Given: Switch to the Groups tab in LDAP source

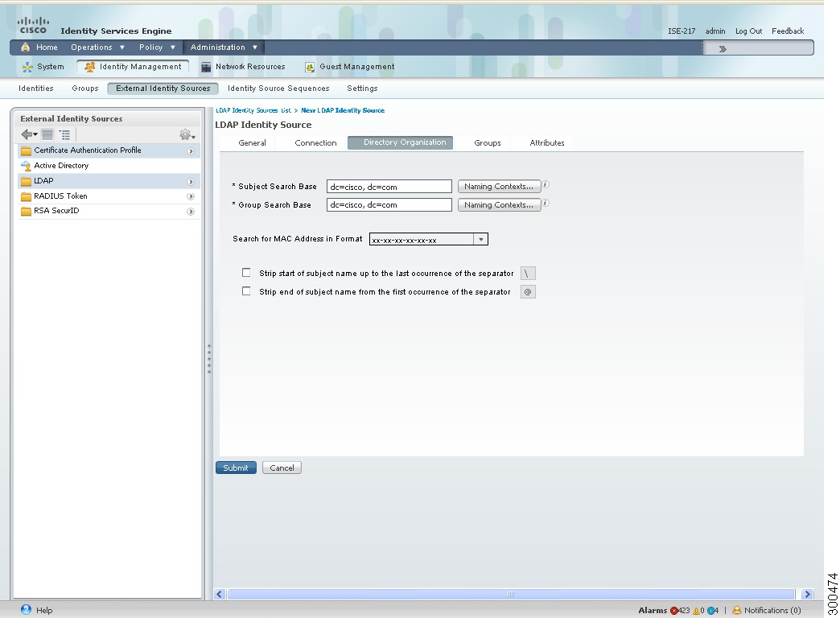Looking at the screenshot, I should click(x=488, y=142).
